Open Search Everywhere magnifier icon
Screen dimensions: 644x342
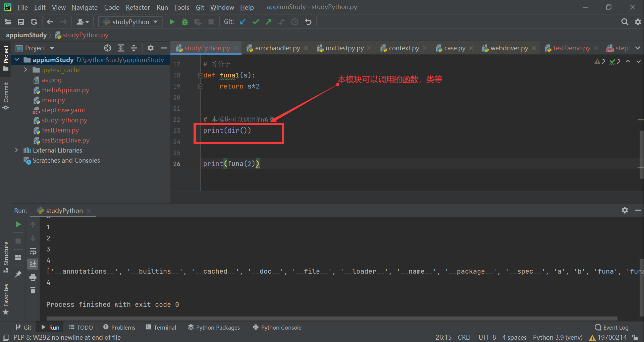tap(625, 22)
